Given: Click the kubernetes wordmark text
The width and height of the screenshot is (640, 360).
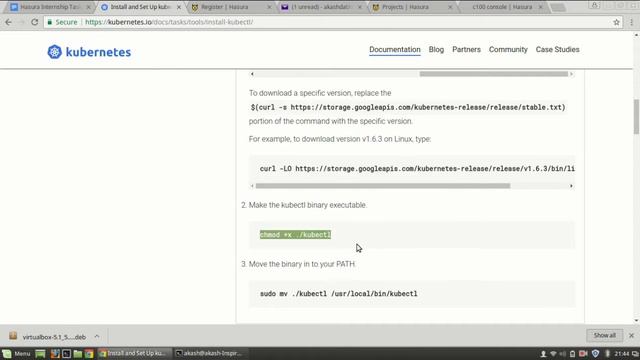Looking at the screenshot, I should coord(98,52).
